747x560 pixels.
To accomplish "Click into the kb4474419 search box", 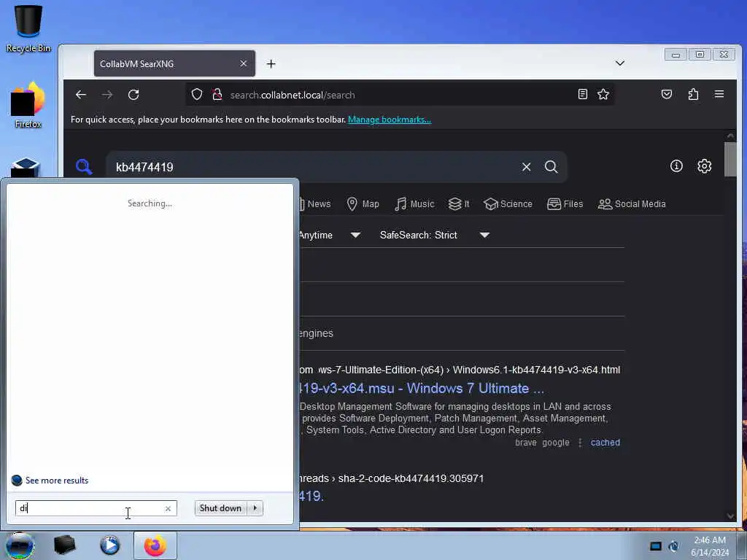I will 314,167.
